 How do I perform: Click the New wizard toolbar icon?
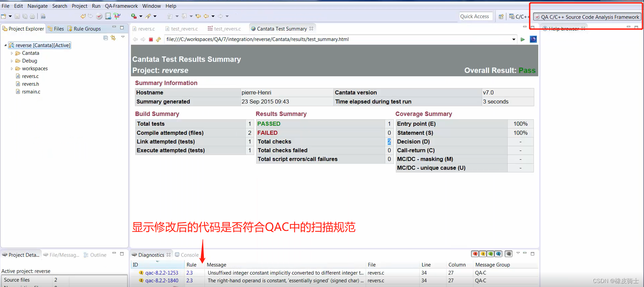[x=4, y=16]
